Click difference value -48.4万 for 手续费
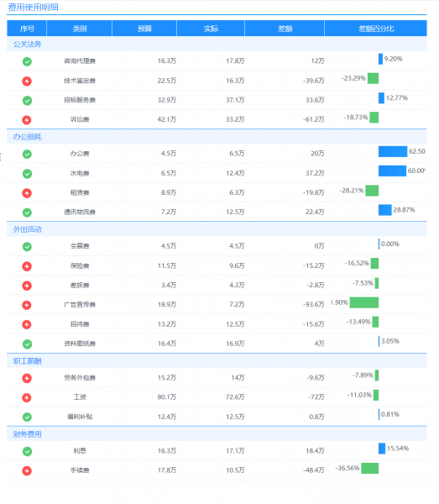The width and height of the screenshot is (439, 504). tap(313, 470)
